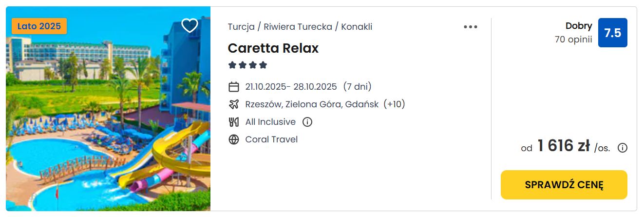Expand the (+10) additional departure airports

click(x=394, y=104)
